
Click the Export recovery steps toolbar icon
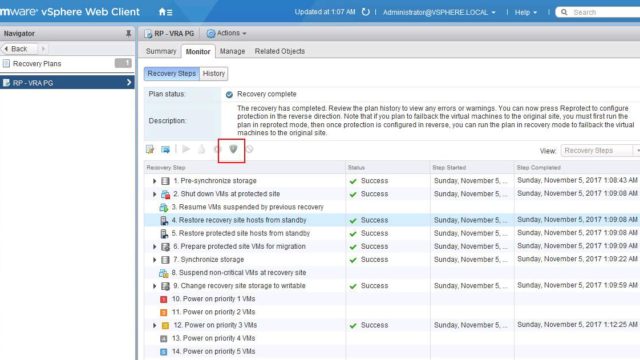(x=165, y=149)
